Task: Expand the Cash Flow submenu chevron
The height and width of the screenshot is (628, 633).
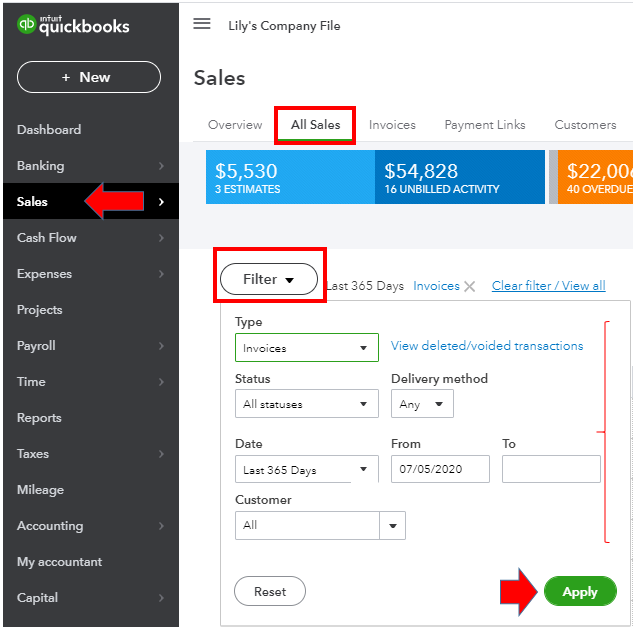Action: pyautogui.click(x=161, y=238)
